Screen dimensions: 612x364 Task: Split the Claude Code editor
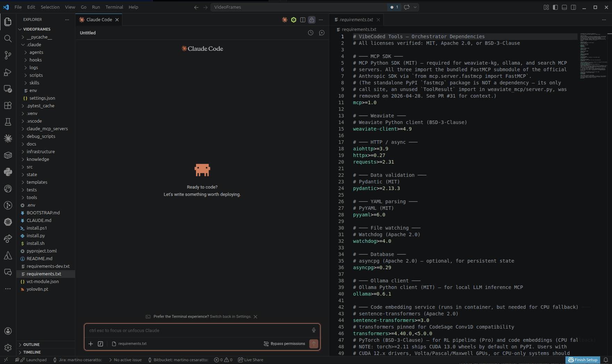point(303,20)
